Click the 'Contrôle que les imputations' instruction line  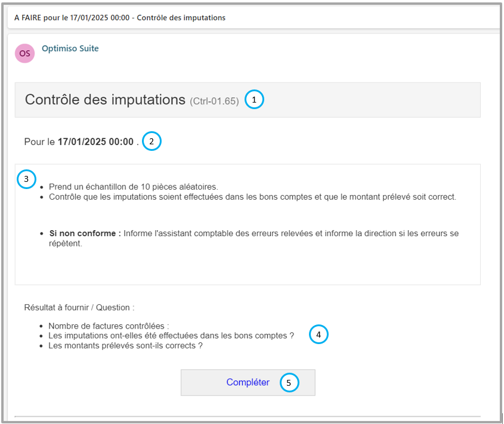click(x=252, y=196)
